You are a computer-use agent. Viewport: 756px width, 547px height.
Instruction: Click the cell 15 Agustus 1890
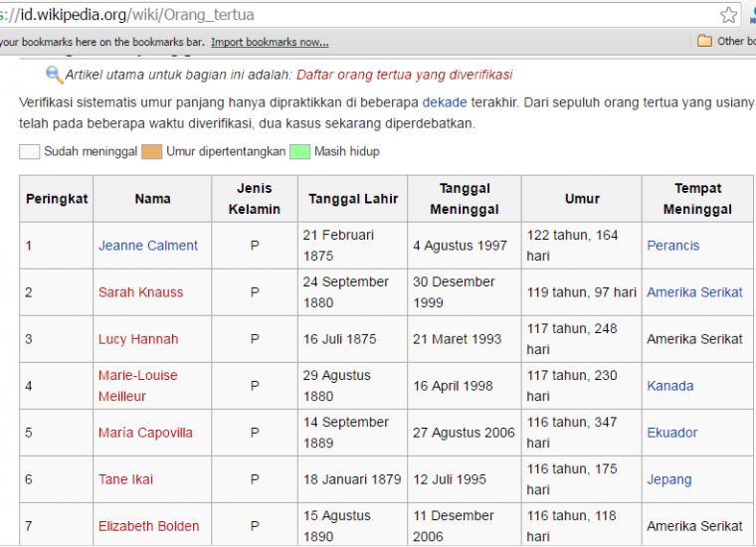353,525
